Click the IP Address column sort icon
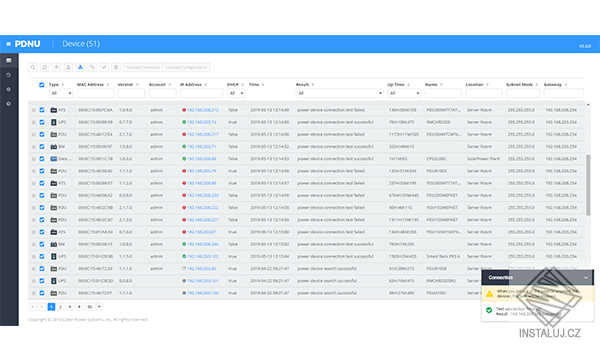 pyautogui.click(x=205, y=85)
